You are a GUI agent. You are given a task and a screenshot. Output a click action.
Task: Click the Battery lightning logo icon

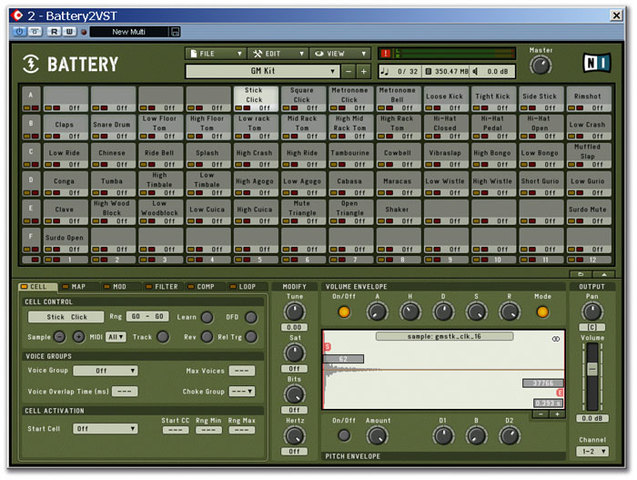point(31,64)
